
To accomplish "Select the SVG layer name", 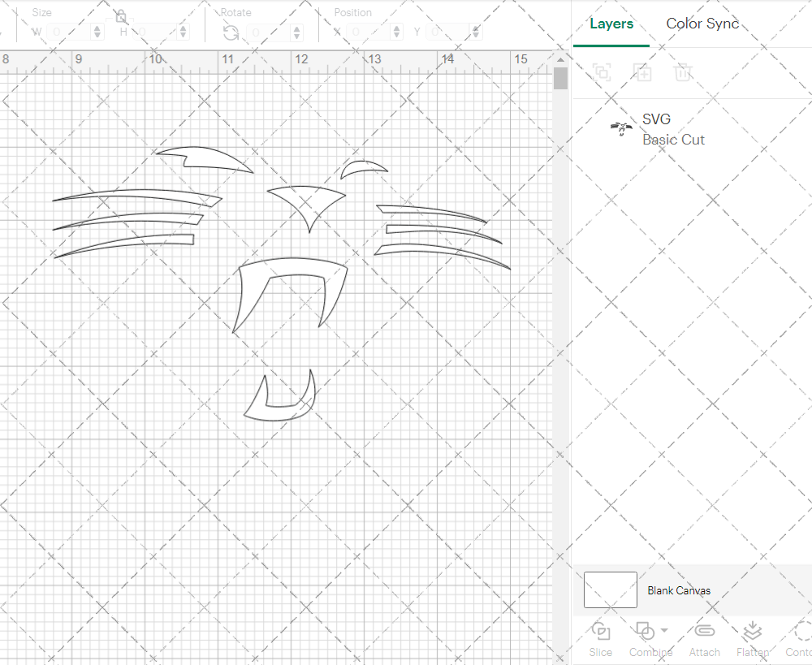I will click(656, 119).
